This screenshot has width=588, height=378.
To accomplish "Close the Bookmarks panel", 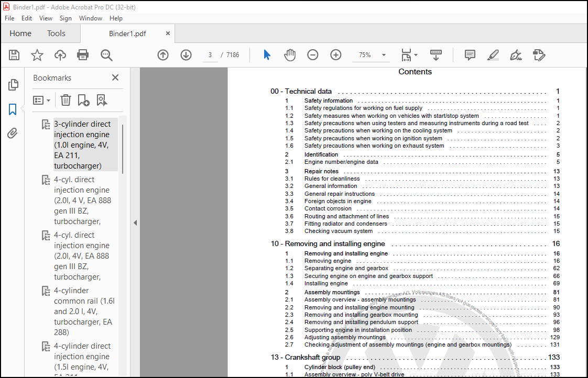I will point(115,77).
